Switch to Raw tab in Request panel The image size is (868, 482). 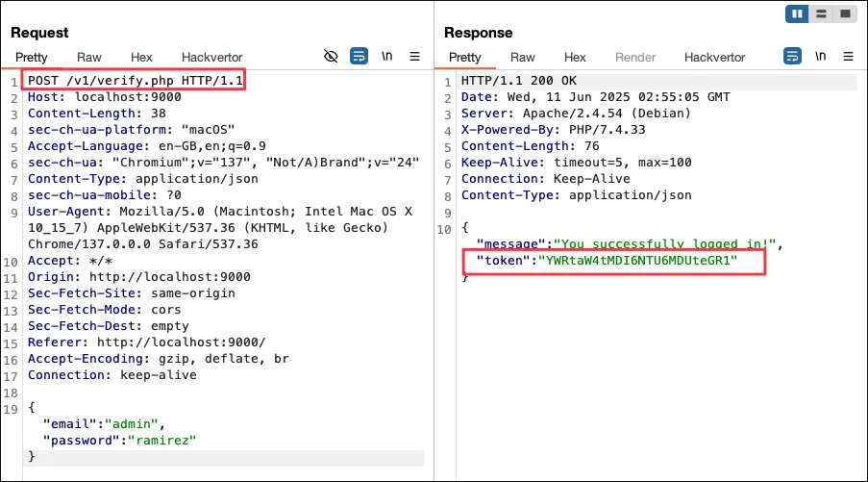pos(88,58)
